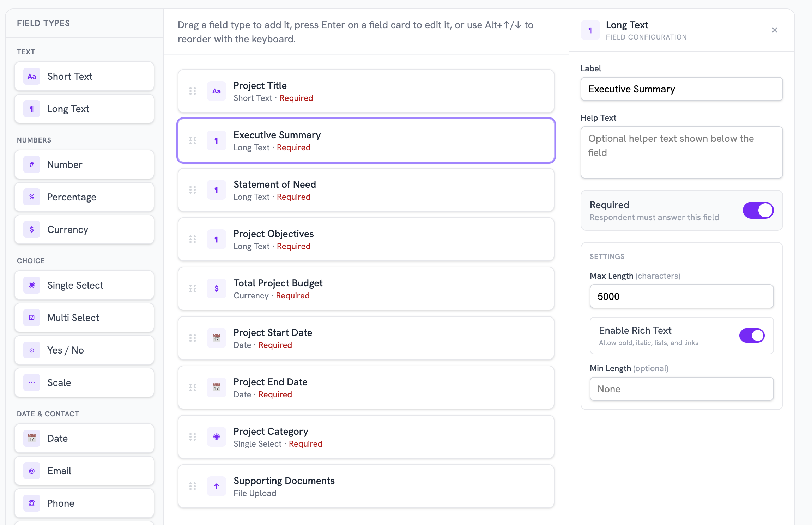Click the drag handle on Statement of Need card
The width and height of the screenshot is (812, 525).
(x=193, y=190)
